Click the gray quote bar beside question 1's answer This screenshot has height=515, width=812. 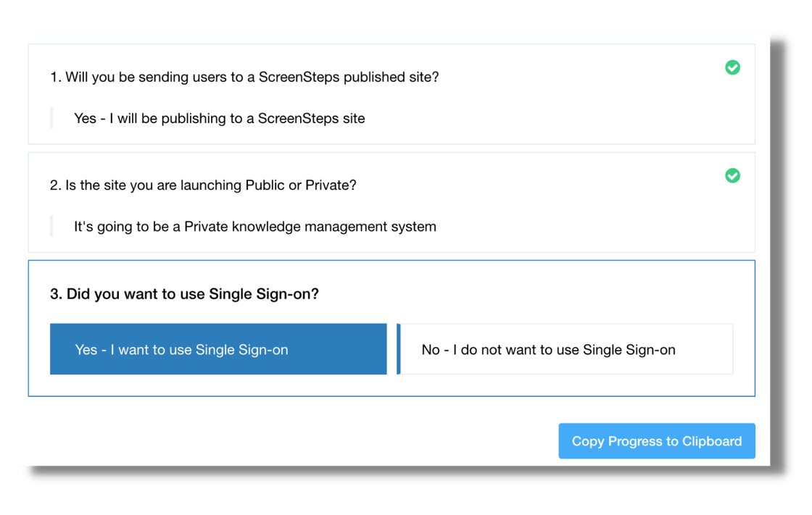click(51, 118)
